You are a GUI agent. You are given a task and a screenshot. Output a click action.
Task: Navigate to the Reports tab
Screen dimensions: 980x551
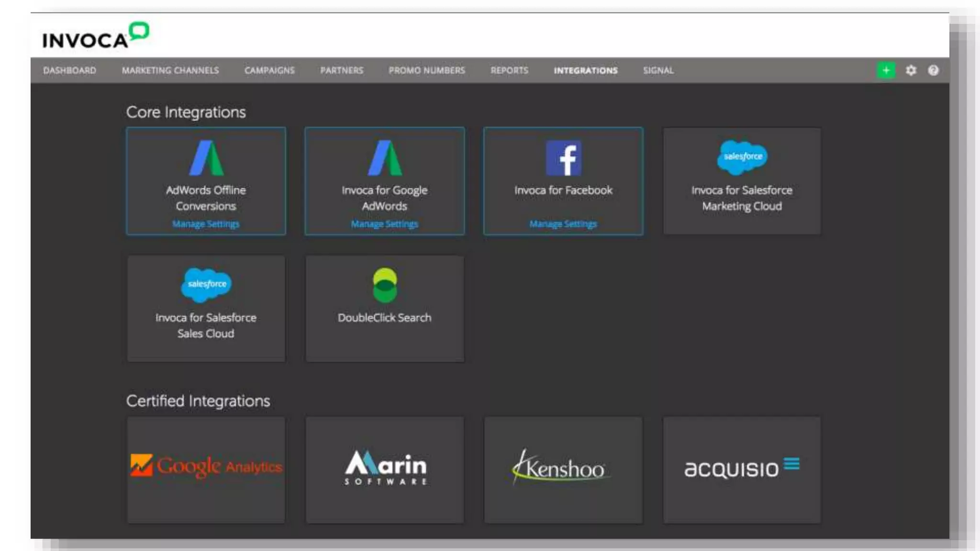point(509,70)
